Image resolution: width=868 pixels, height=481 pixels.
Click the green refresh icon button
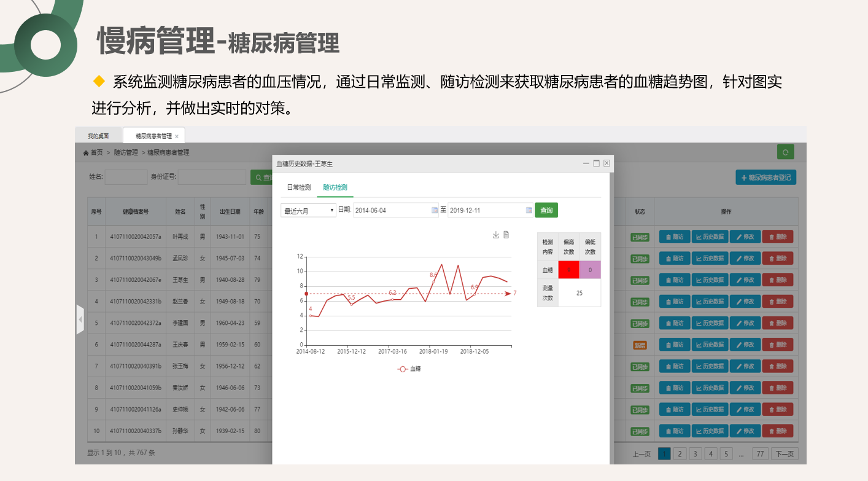(x=786, y=152)
